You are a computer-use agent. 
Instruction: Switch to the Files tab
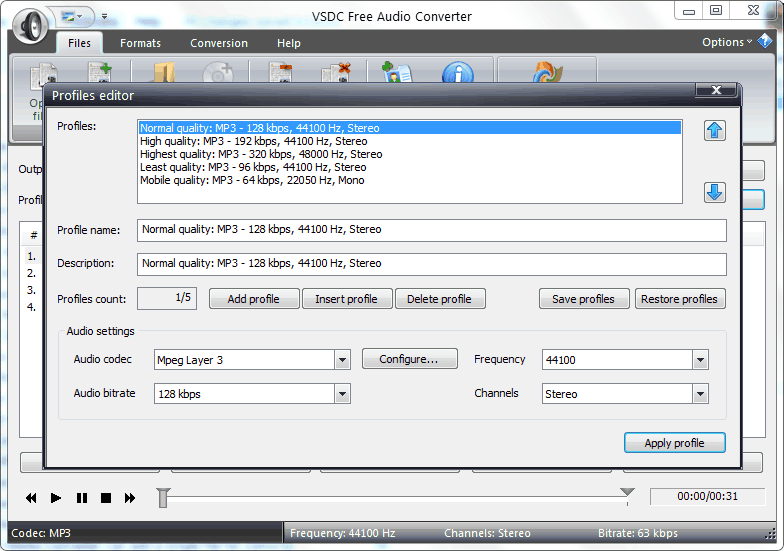pyautogui.click(x=79, y=43)
